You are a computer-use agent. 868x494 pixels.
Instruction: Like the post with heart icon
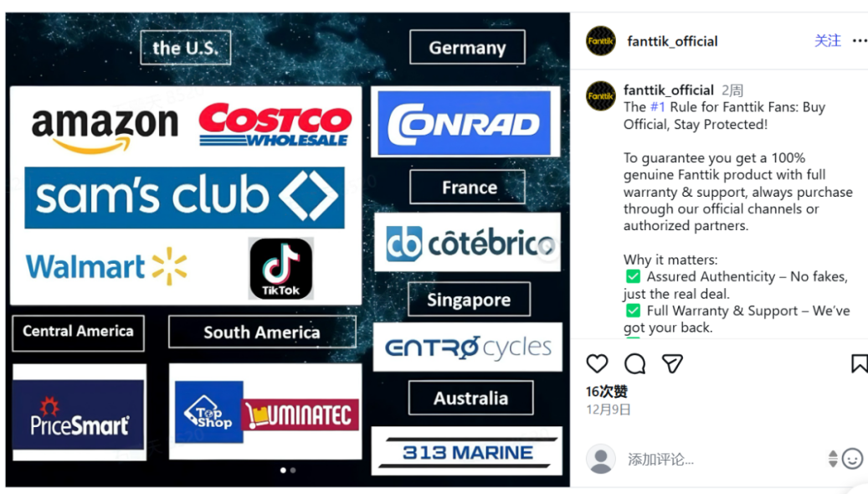[597, 364]
